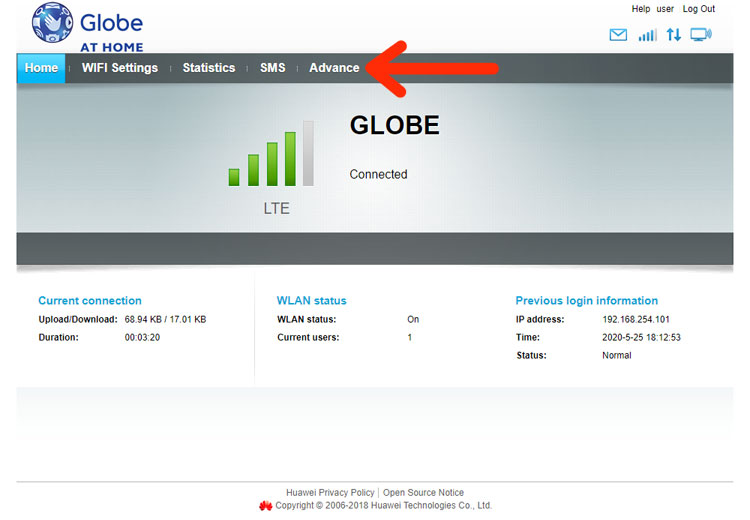750x520 pixels.
Task: Click the Current connection heading
Action: (90, 300)
